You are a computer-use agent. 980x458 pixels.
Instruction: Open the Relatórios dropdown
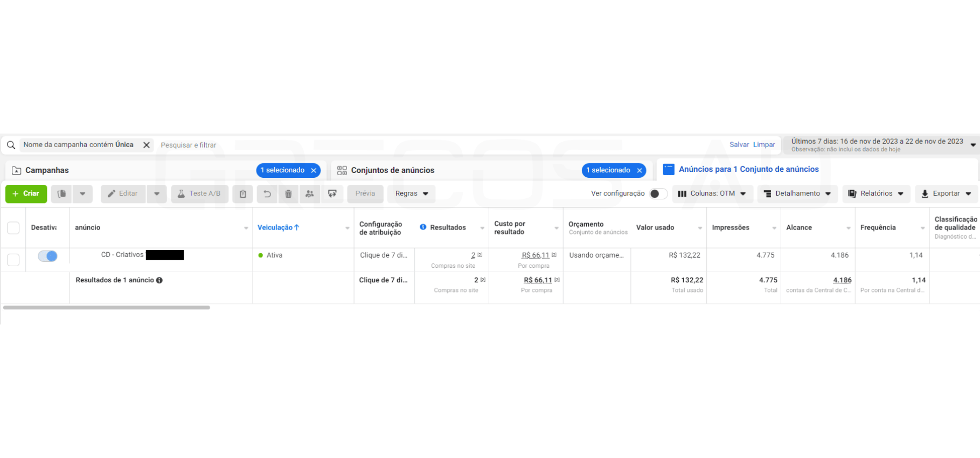(876, 193)
